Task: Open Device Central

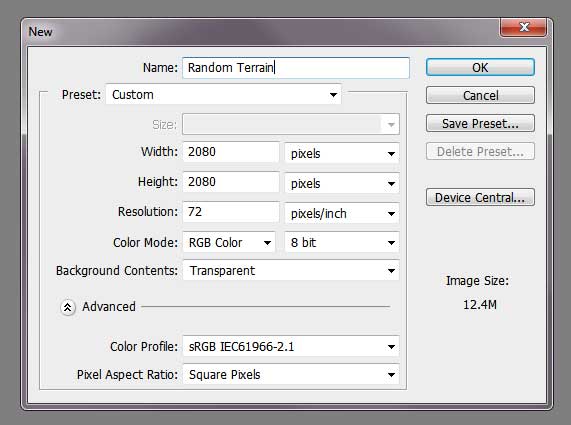Action: (x=480, y=197)
